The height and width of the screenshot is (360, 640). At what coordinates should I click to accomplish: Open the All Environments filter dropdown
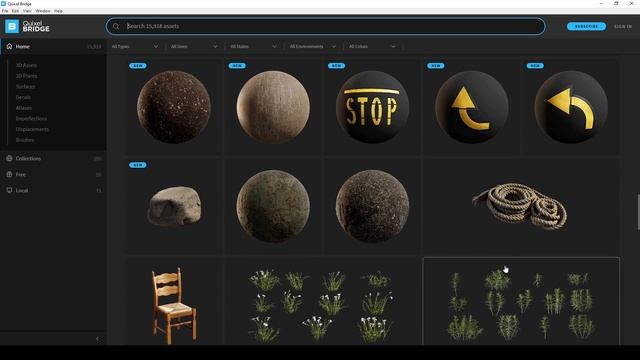(313, 47)
